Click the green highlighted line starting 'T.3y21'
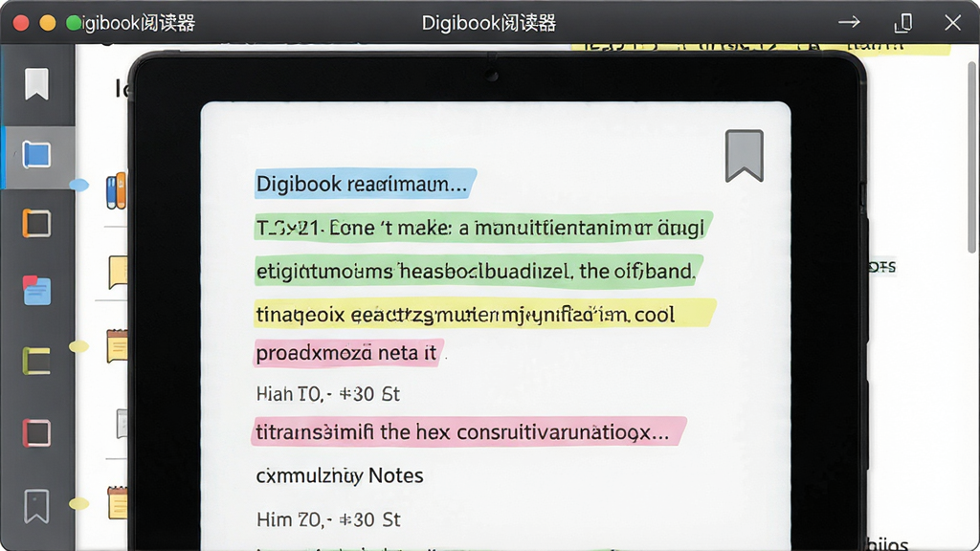This screenshot has width=980, height=551. tap(482, 228)
